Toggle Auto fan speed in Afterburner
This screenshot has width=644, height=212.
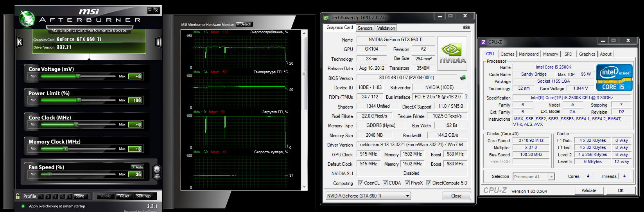(138, 167)
